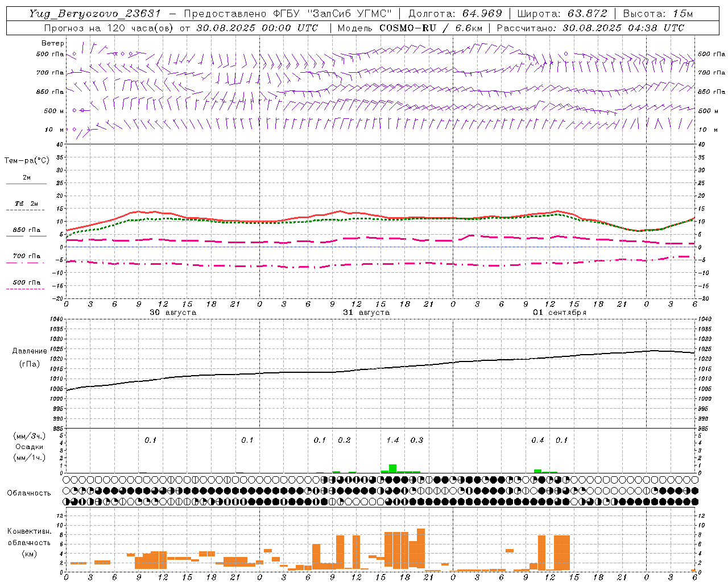728x582 pixels.
Task: Click the Прогноз на 120 часа(ов) text
Action: tap(109, 28)
